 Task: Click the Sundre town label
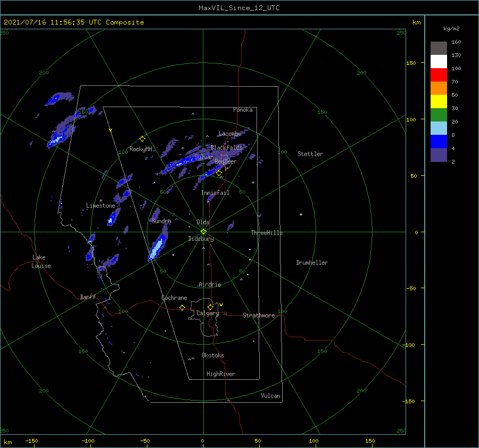click(161, 221)
